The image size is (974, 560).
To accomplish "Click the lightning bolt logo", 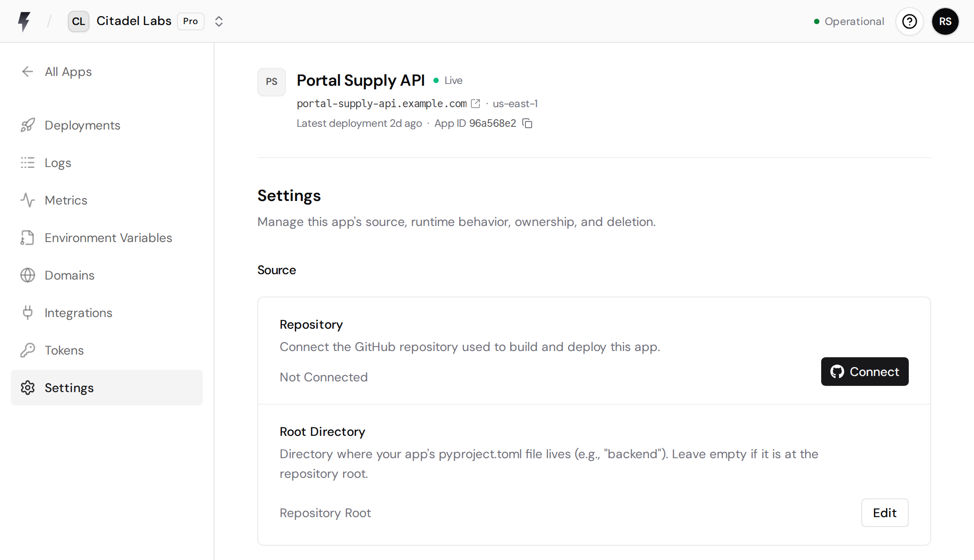I will point(24,21).
